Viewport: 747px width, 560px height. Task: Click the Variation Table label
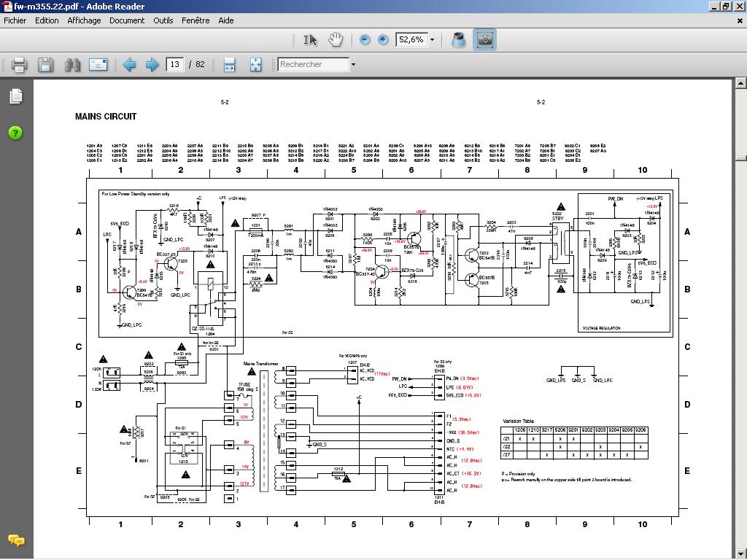pyautogui.click(x=519, y=421)
